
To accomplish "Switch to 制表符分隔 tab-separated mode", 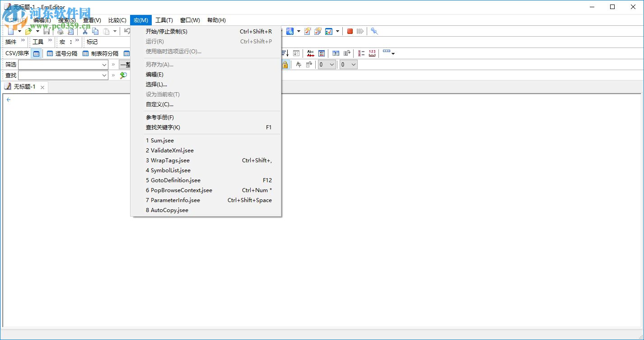I will click(x=103, y=53).
